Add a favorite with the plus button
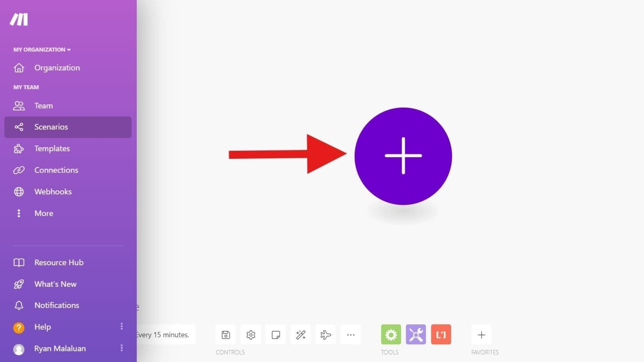 click(481, 335)
